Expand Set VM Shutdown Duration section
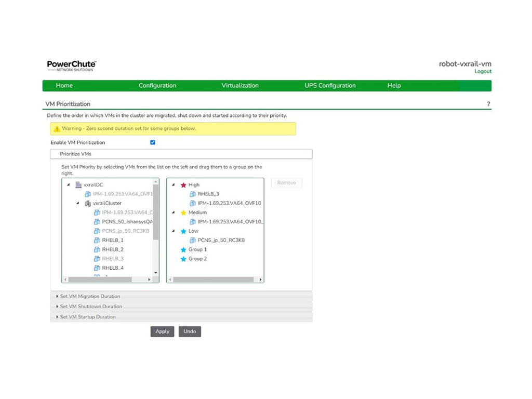Viewport: 532px width, 399px height. pos(91,307)
